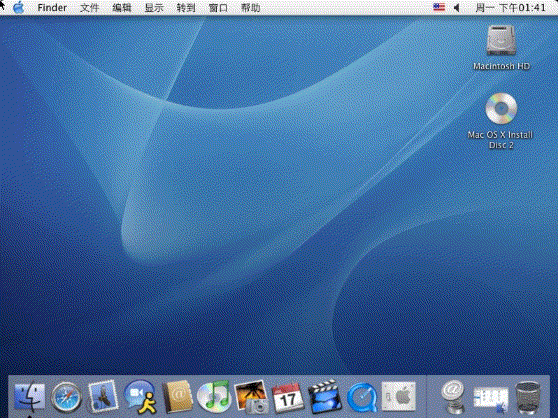
Task: Open Finder from the Dock
Action: 30,397
